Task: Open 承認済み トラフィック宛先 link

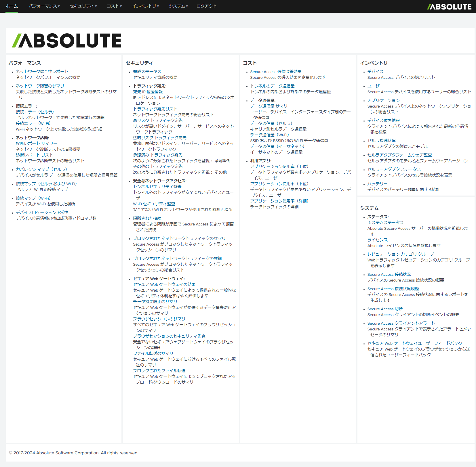Action: click(x=158, y=155)
